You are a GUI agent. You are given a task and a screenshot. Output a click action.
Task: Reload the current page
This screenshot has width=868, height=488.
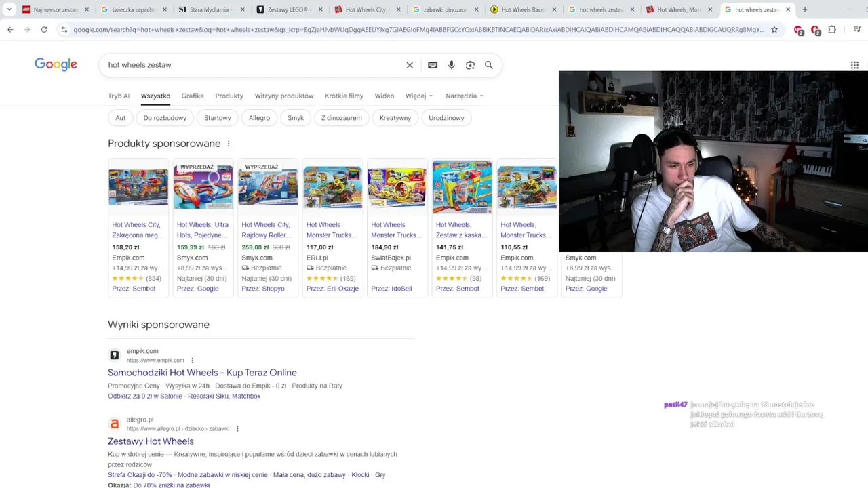44,30
